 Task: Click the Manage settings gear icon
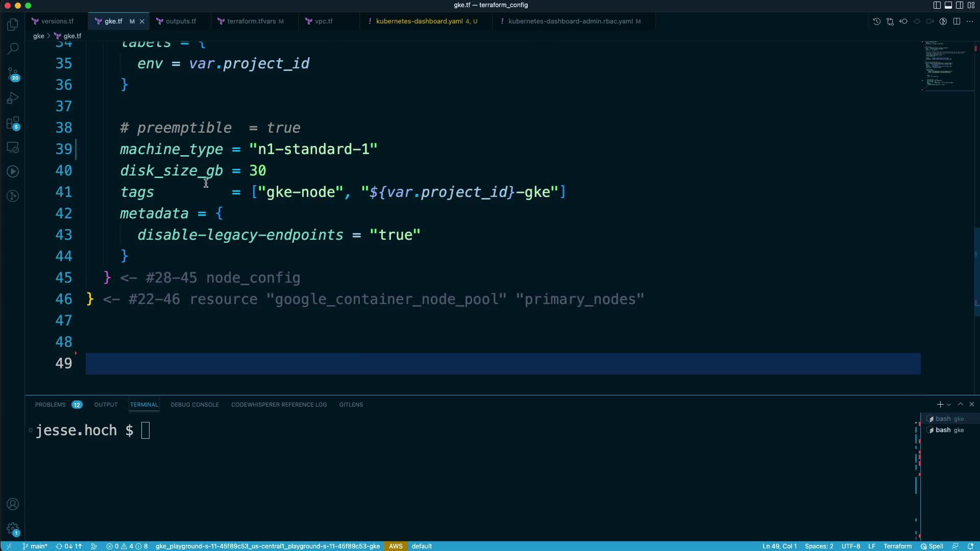tap(13, 529)
